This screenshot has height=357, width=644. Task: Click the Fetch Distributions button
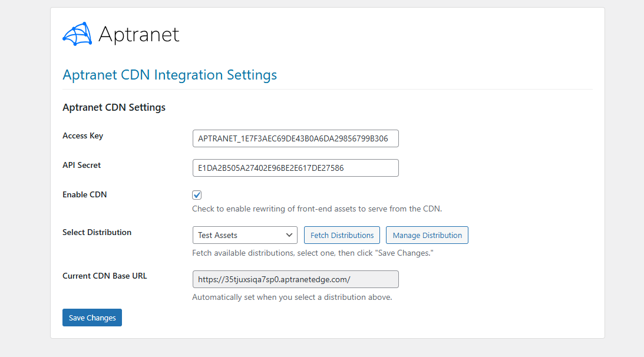tap(342, 236)
